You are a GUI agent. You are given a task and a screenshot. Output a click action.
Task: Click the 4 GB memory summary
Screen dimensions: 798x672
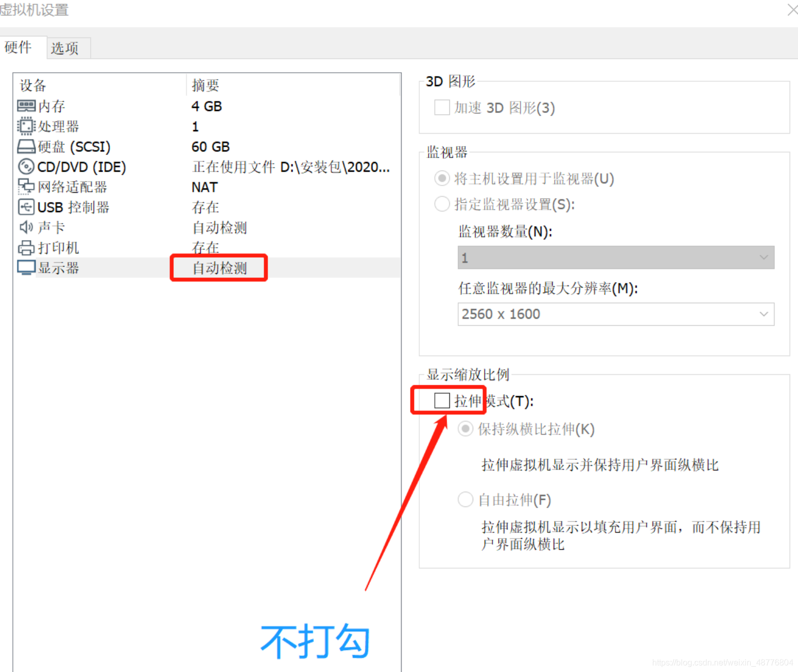tap(207, 106)
